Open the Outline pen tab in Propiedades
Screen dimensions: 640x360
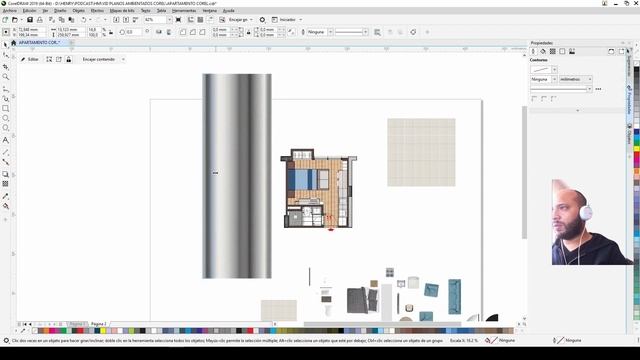pyautogui.click(x=533, y=51)
